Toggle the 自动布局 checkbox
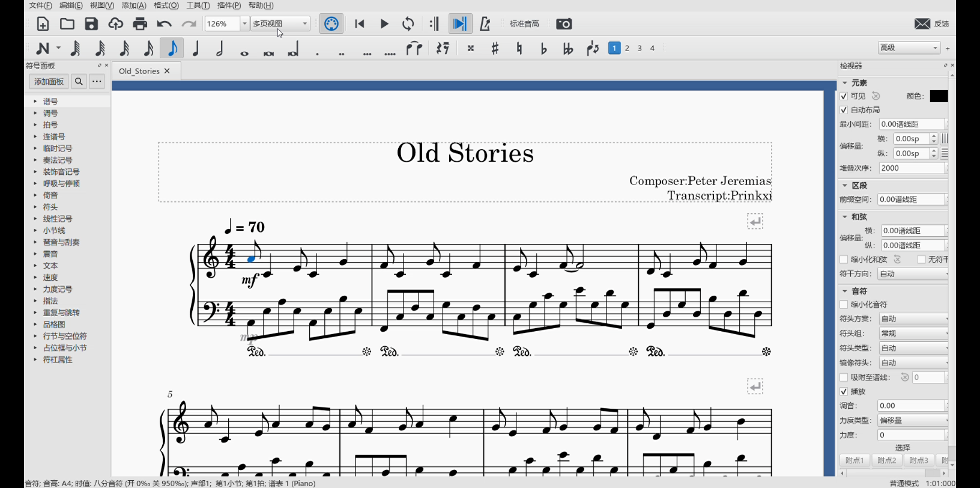Viewport: 980px width, 488px height. click(x=844, y=110)
